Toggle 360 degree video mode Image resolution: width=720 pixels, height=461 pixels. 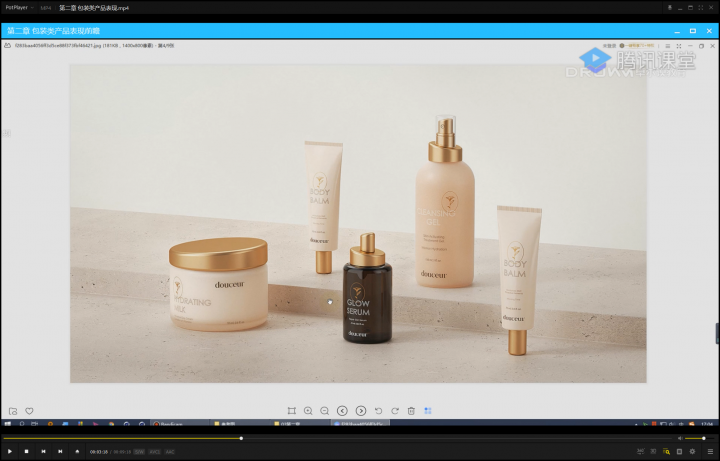pyautogui.click(x=641, y=452)
